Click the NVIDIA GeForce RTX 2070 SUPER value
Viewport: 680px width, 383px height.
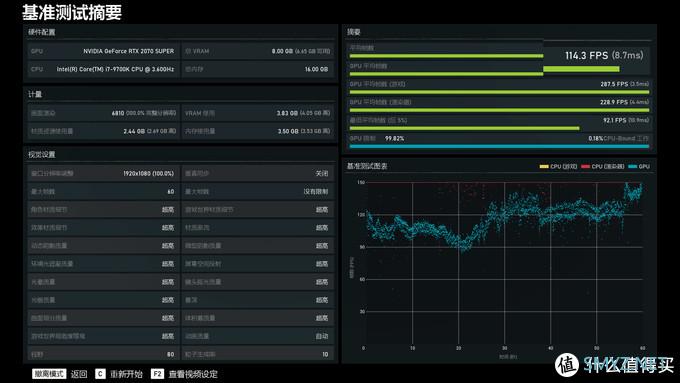pyautogui.click(x=129, y=51)
